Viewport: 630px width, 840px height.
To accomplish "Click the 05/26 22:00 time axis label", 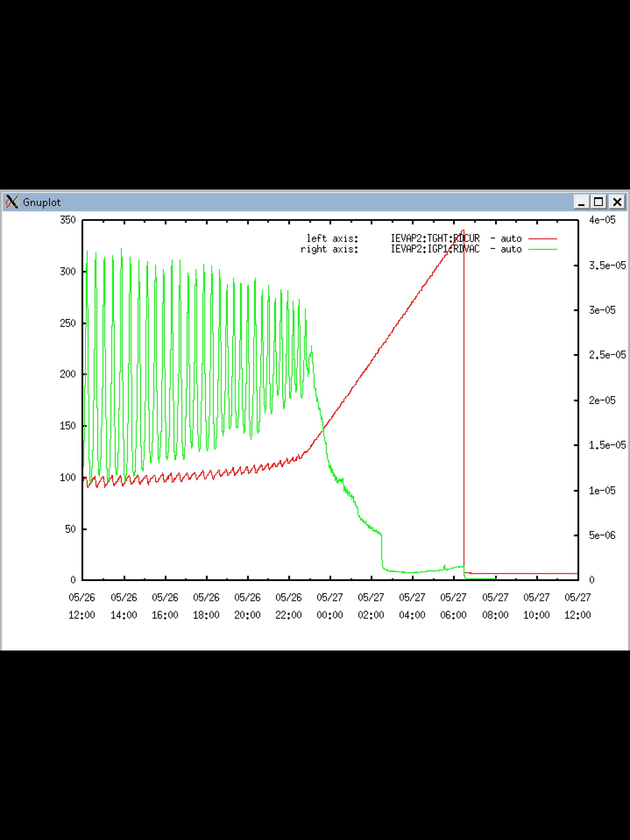I will coord(289,606).
